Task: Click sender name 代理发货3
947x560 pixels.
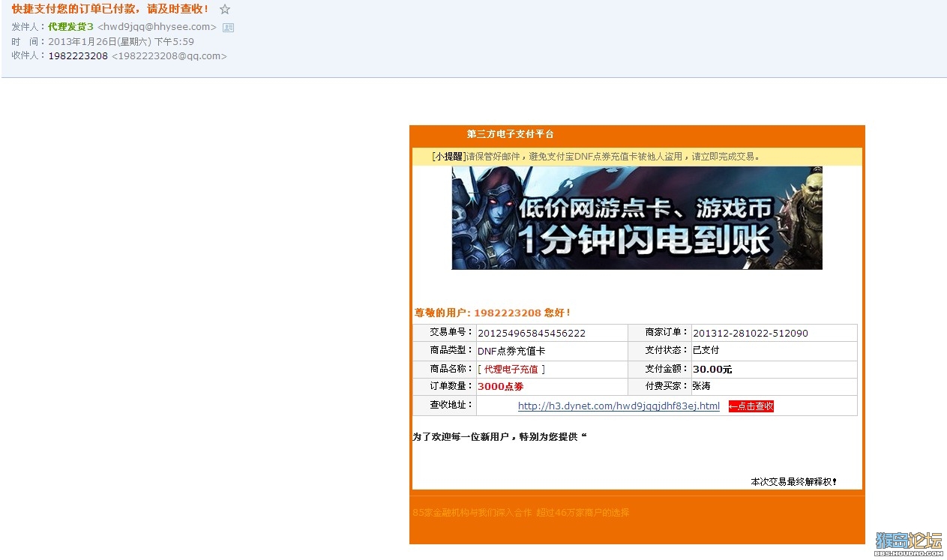Action: pyautogui.click(x=70, y=27)
